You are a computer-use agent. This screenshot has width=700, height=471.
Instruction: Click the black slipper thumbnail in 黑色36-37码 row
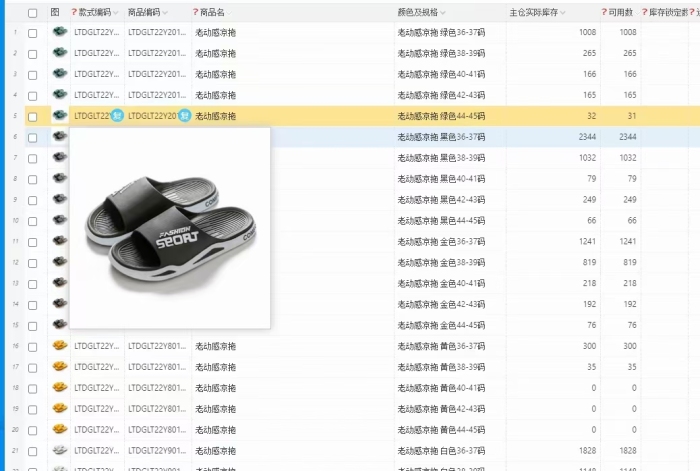click(59, 137)
